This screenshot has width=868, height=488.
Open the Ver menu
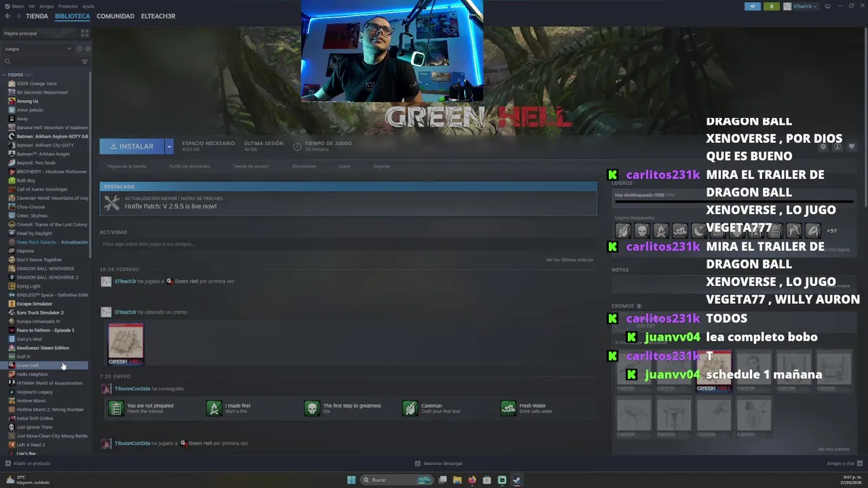click(x=32, y=6)
